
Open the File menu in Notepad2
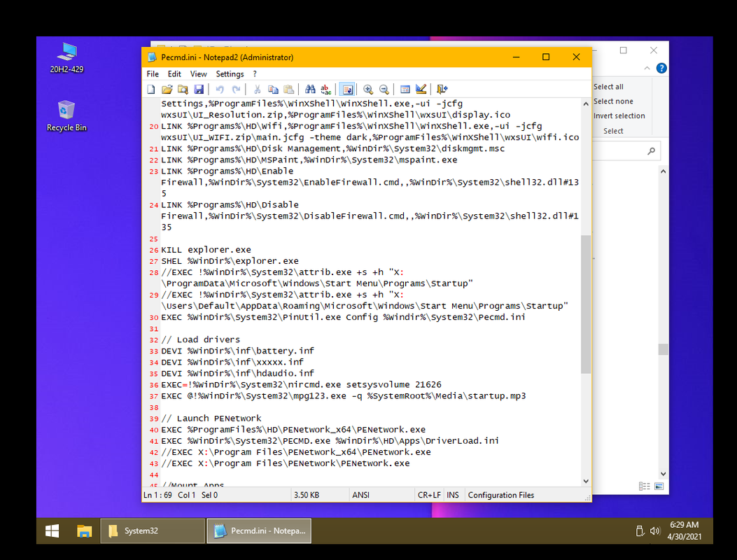pyautogui.click(x=153, y=73)
